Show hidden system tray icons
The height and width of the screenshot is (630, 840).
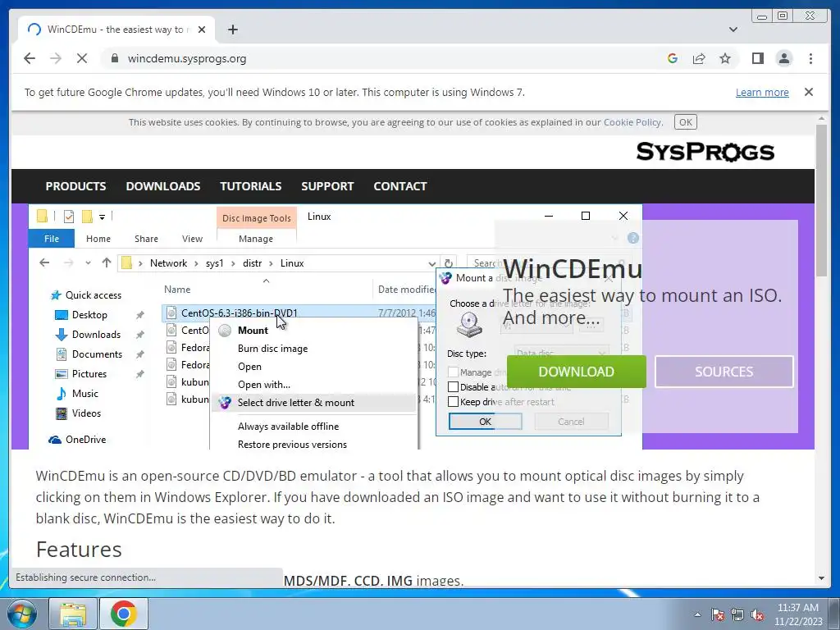(x=697, y=614)
